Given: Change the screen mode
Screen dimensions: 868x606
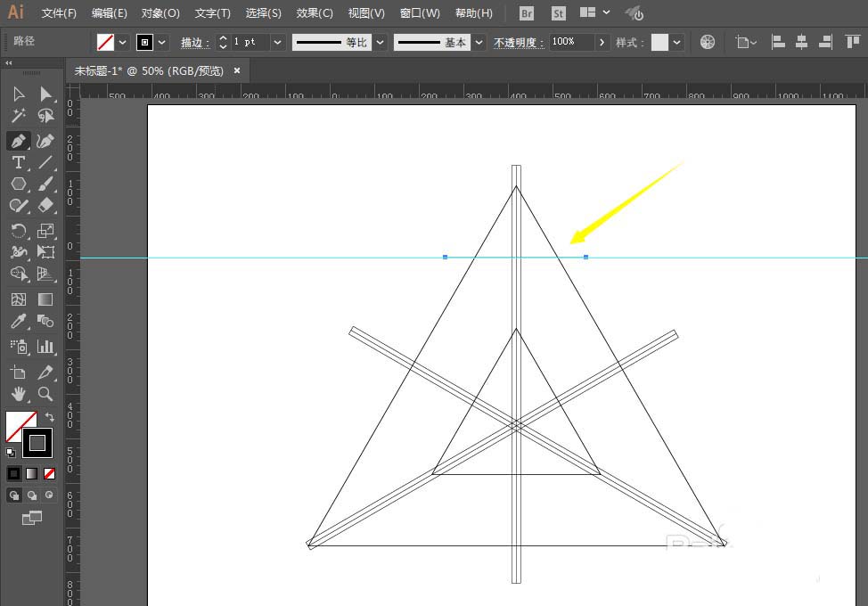Looking at the screenshot, I should click(31, 518).
